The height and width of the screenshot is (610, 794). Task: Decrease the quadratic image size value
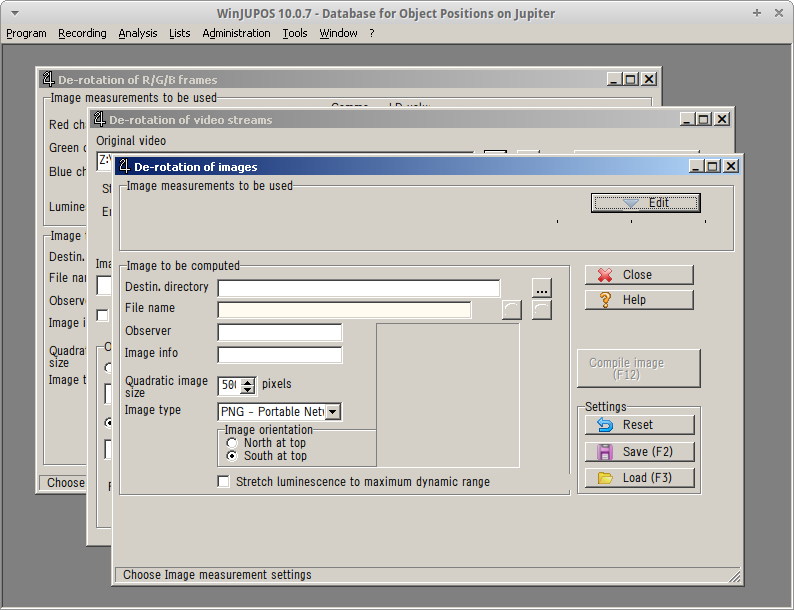point(248,390)
